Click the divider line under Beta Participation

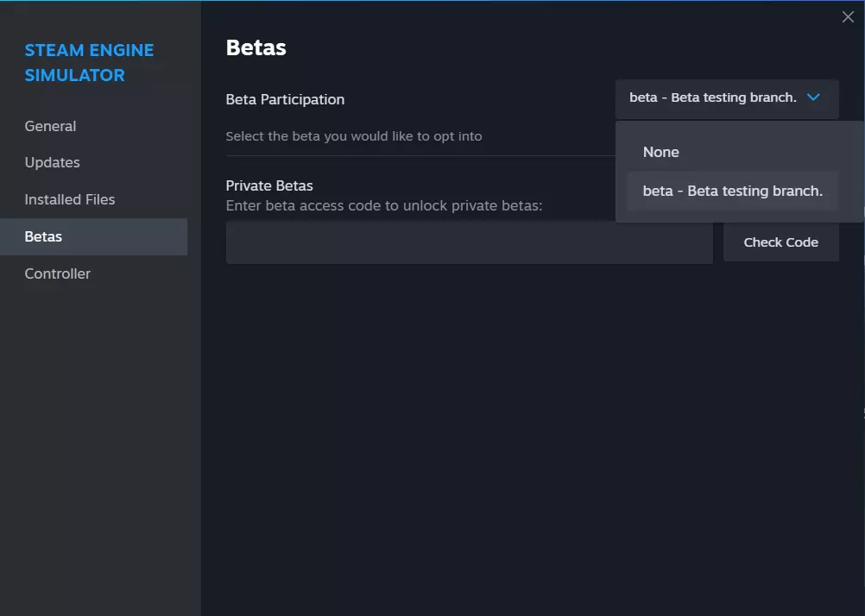click(414, 156)
